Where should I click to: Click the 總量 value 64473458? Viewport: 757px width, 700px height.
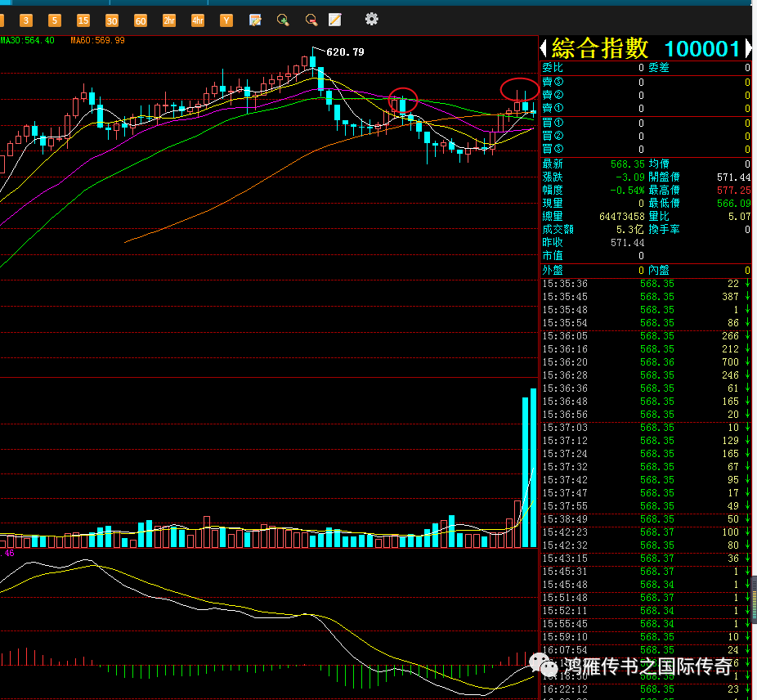coord(622,217)
